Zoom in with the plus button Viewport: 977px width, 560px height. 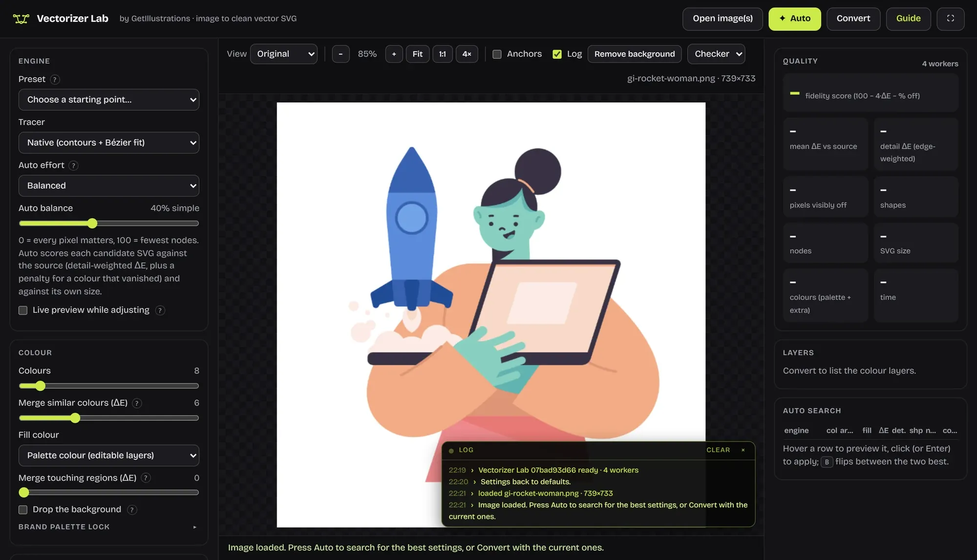click(394, 54)
